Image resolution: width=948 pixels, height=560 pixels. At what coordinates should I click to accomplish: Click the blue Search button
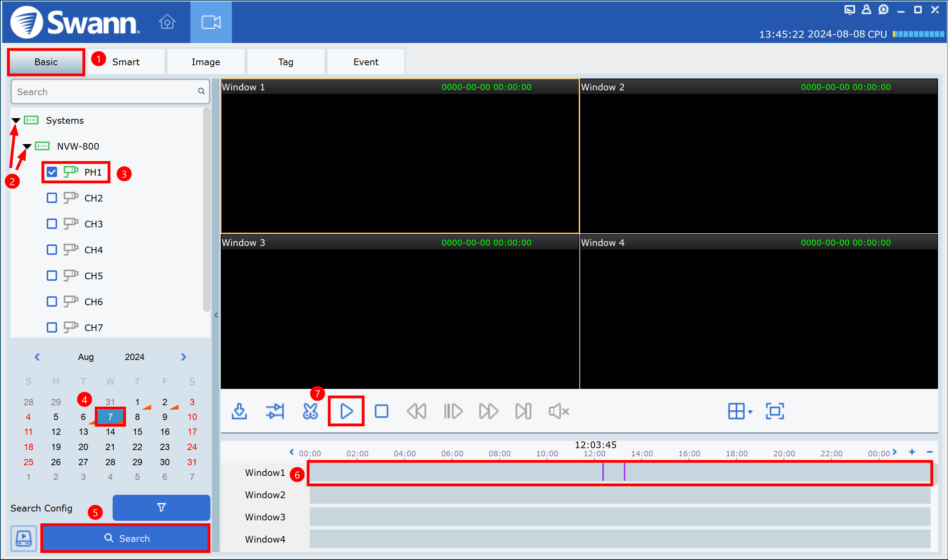(x=125, y=539)
